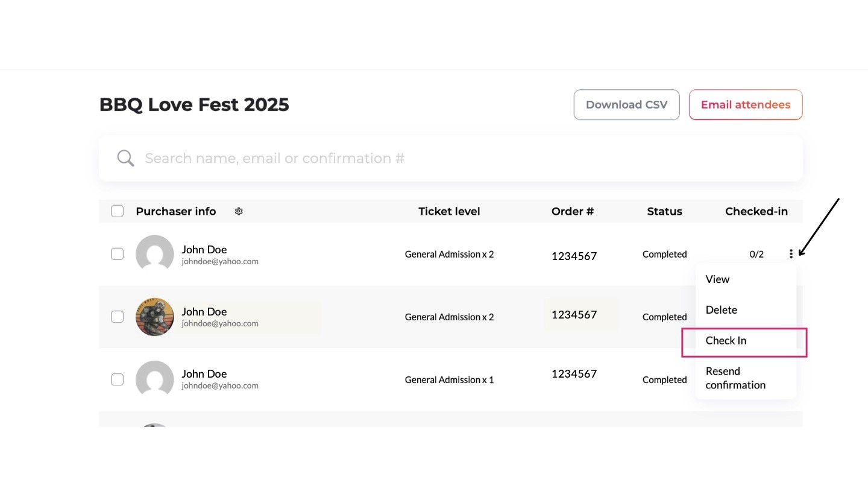Viewport: 868px width, 488px height.
Task: Check the first John Doe row checkbox
Action: tap(118, 254)
